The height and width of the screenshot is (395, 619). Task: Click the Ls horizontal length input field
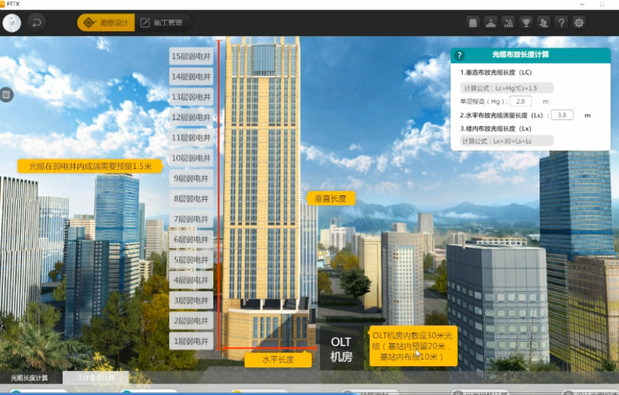coord(562,115)
